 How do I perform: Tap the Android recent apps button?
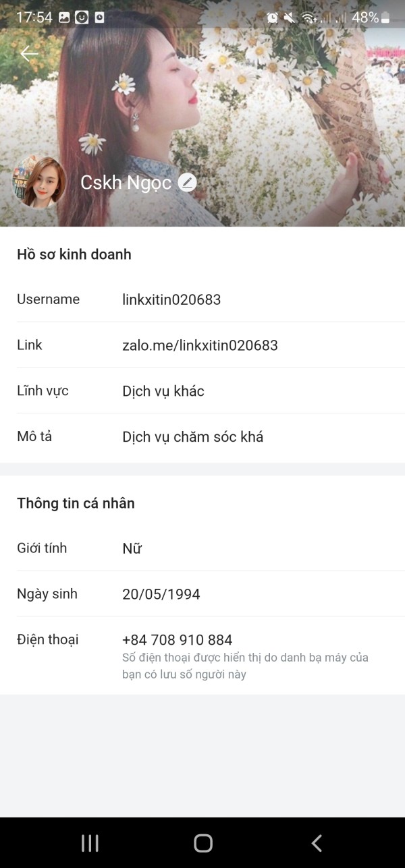(90, 842)
